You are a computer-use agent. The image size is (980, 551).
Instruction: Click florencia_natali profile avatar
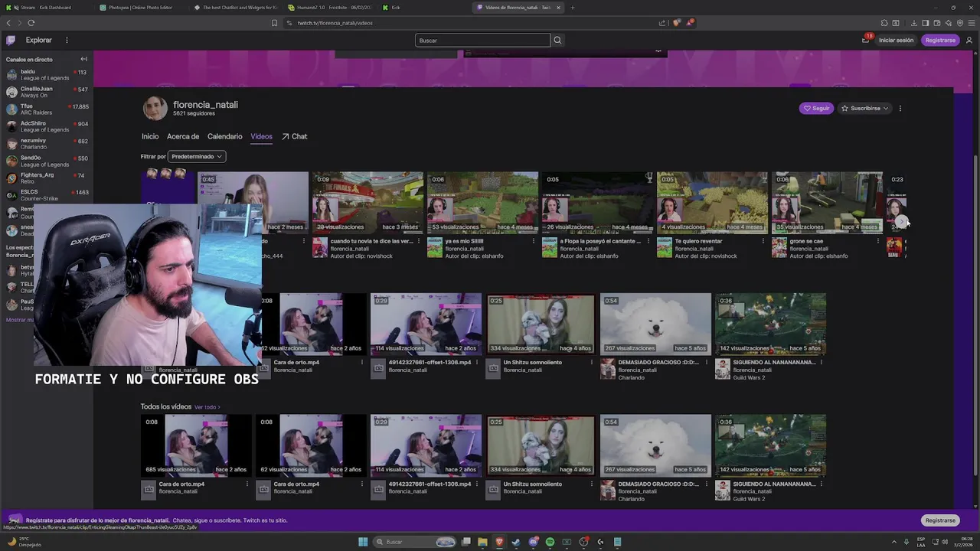(x=155, y=108)
